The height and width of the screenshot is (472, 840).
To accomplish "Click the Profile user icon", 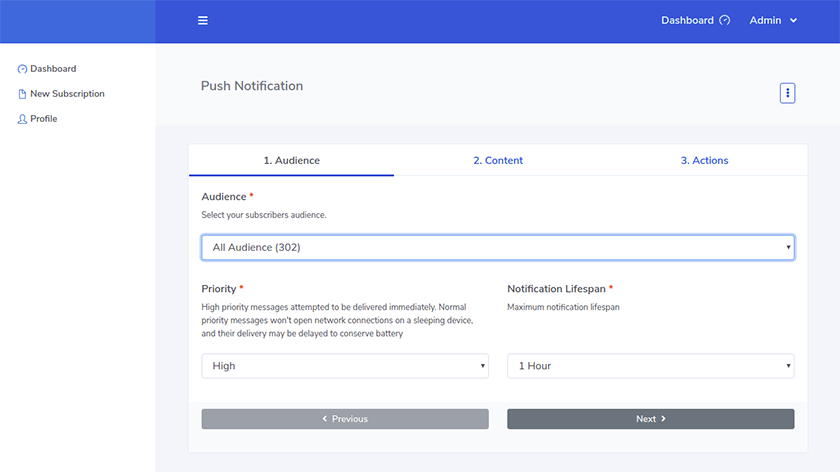I will click(22, 119).
